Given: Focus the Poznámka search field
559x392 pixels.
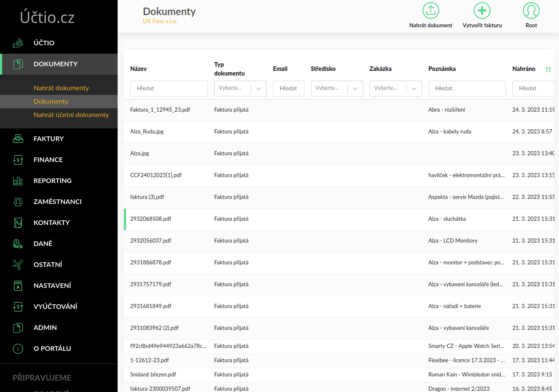Looking at the screenshot, I should 467,89.
